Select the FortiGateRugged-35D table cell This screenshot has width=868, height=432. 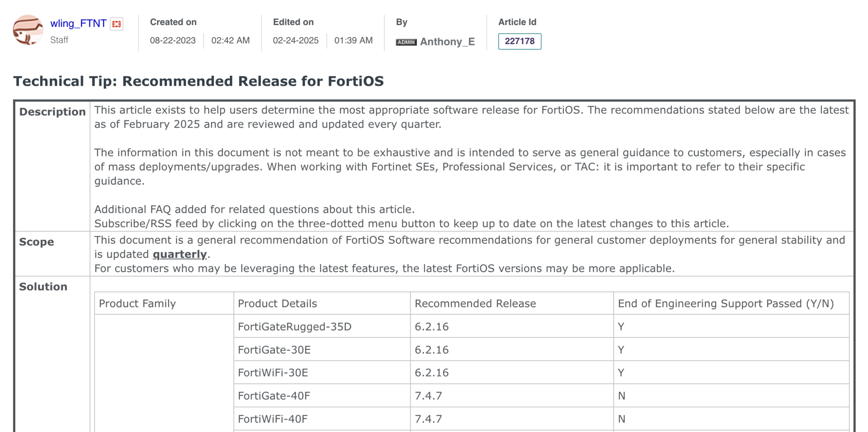tap(295, 327)
